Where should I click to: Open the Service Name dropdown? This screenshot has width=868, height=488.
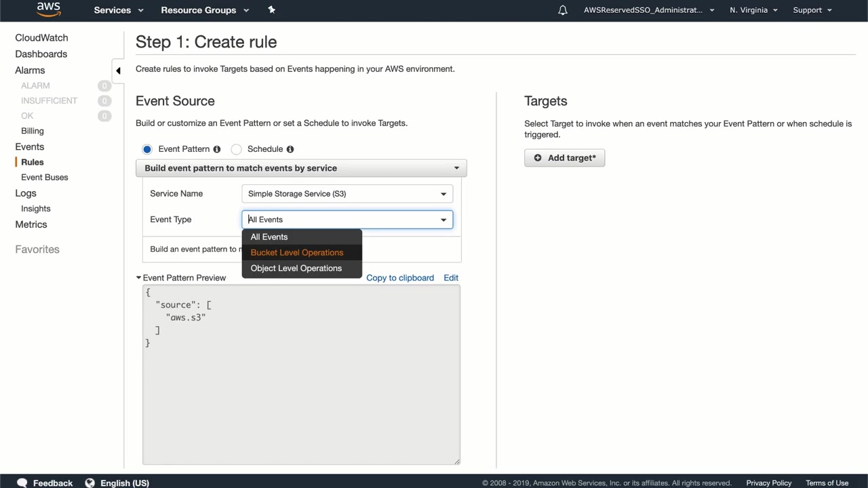click(347, 194)
